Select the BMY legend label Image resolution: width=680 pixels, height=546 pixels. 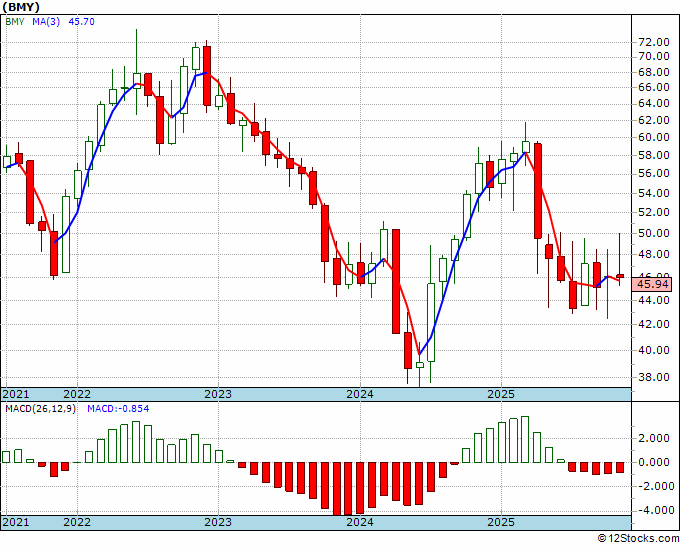click(x=15, y=22)
